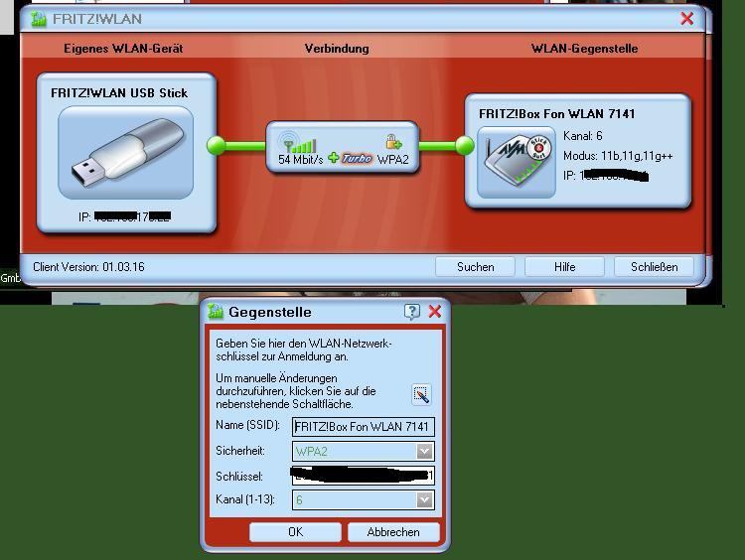Close the Gegenstelle dialog with red X
The image size is (745, 560).
435,312
